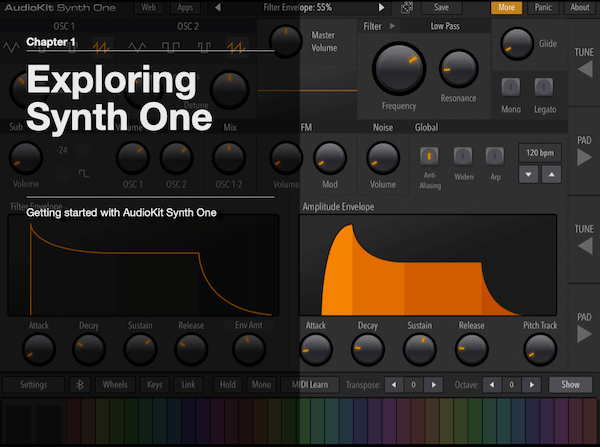Click the Bluetooth MIDI icon
The width and height of the screenshot is (600, 447).
click(80, 385)
